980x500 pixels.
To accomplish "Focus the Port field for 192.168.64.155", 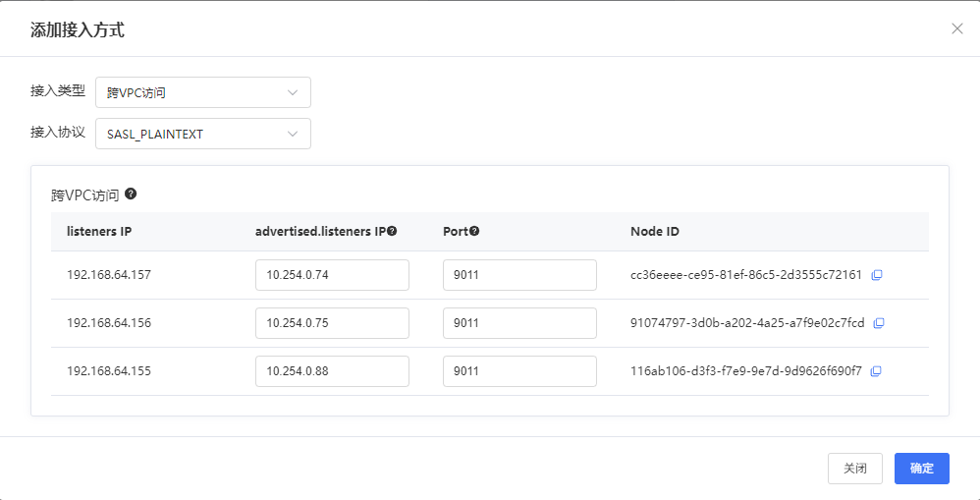I will pyautogui.click(x=518, y=371).
